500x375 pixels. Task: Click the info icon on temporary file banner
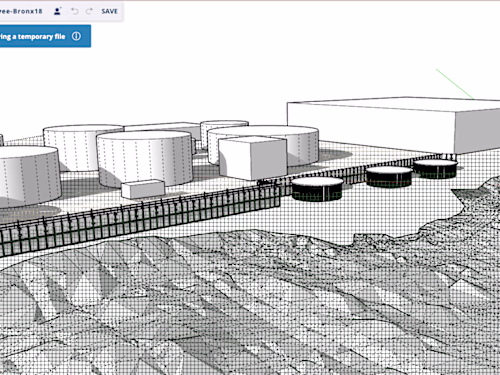[x=76, y=36]
